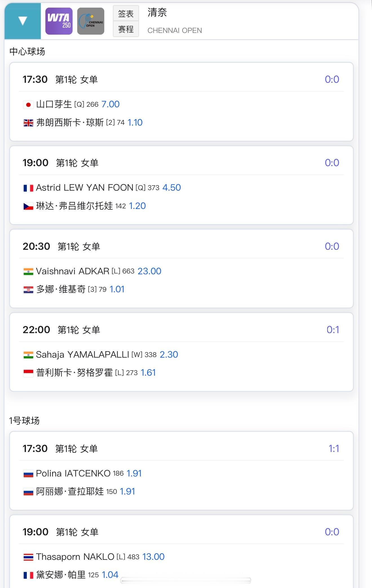Click the UK flag beside 弗朗西斯卡·琼斯
This screenshot has width=372, height=588.
28,123
